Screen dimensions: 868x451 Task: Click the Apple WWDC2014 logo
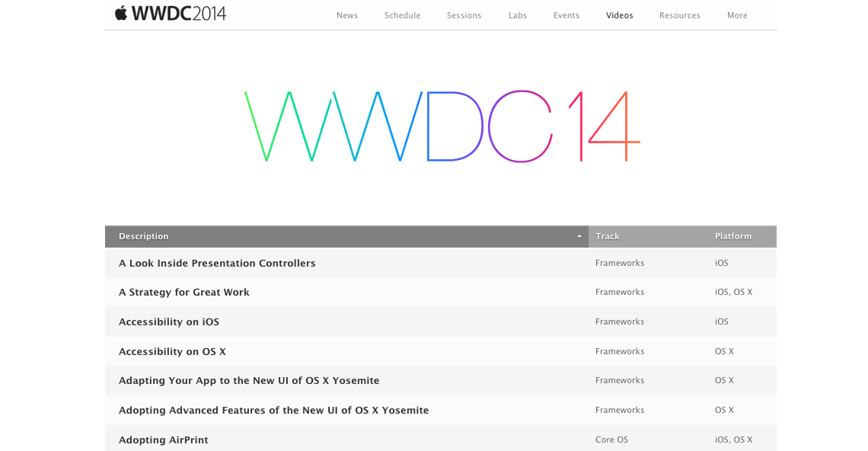tap(171, 13)
